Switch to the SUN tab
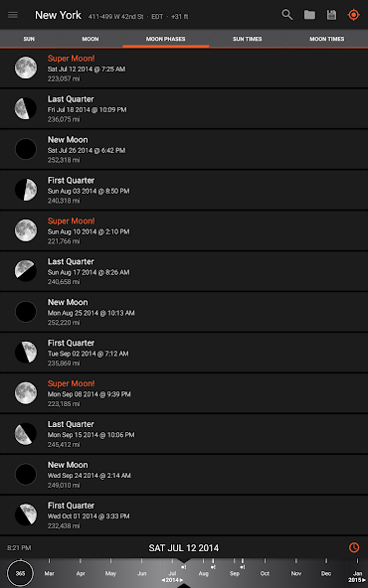The height and width of the screenshot is (588, 368). click(x=29, y=39)
